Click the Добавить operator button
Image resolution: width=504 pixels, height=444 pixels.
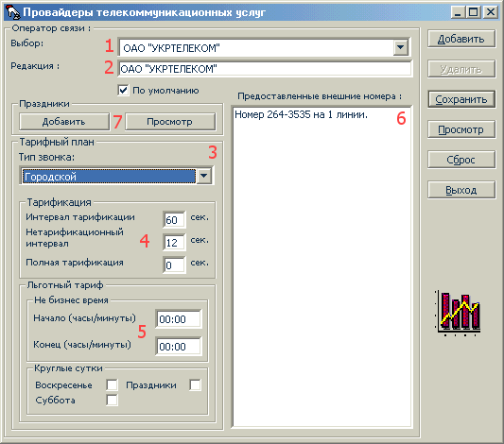coord(461,39)
